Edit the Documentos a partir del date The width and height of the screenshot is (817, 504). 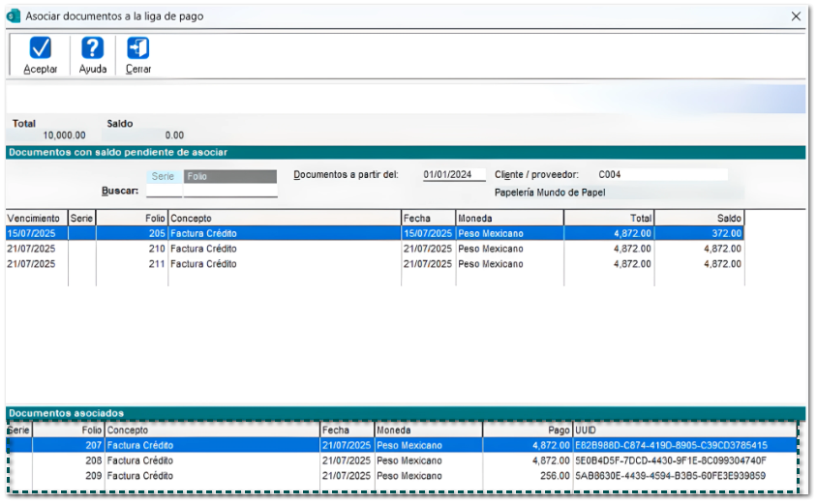pyautogui.click(x=453, y=175)
